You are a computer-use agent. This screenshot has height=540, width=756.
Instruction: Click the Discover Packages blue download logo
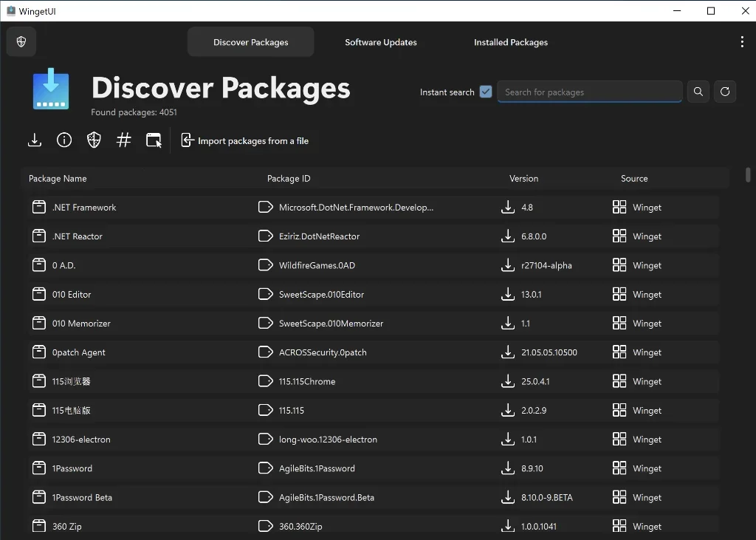(51, 89)
